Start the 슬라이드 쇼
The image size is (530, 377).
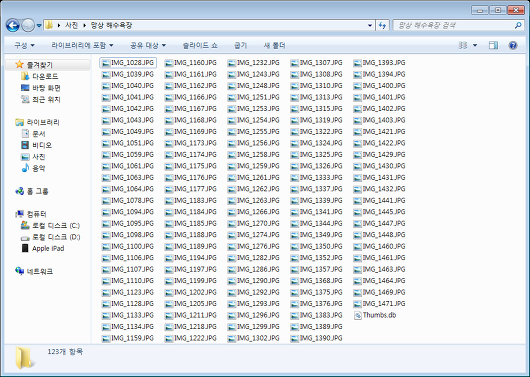point(200,45)
